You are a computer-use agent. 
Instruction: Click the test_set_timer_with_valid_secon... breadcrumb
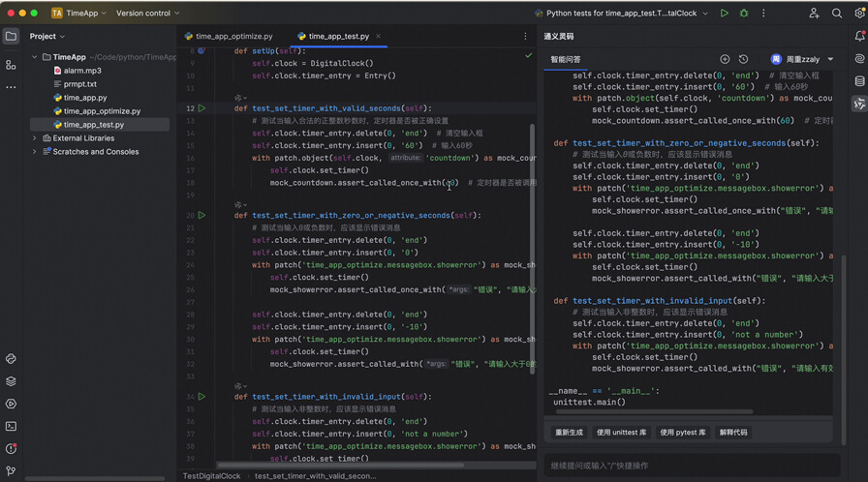coord(315,476)
